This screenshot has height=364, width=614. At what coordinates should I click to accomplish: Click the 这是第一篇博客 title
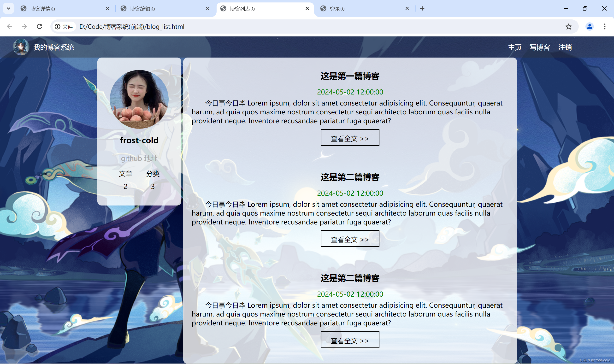click(350, 76)
